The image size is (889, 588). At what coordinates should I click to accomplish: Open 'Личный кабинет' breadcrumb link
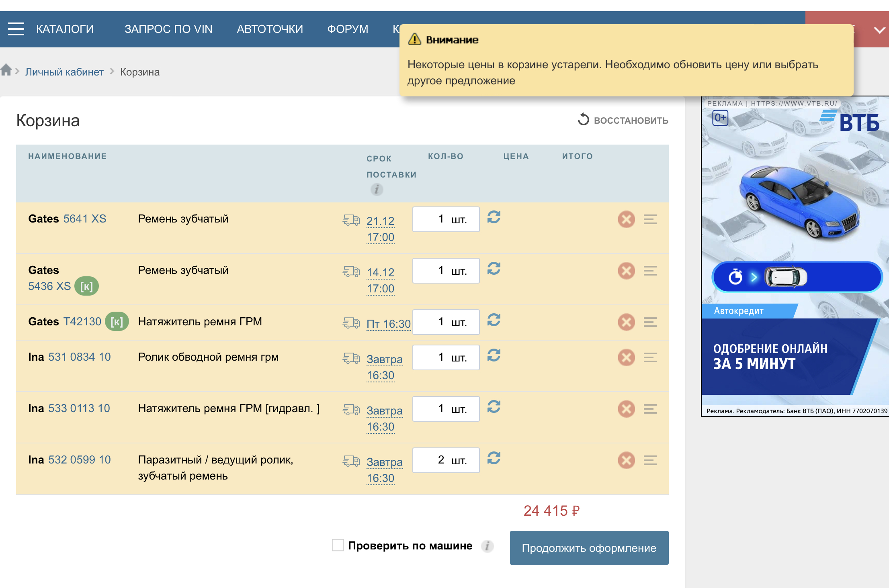[x=64, y=72]
